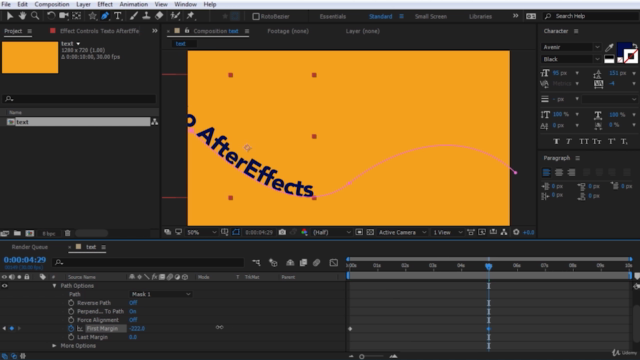Viewport: 640px width, 360px height.
Task: Switch to Effect Controls tab
Action: click(99, 31)
